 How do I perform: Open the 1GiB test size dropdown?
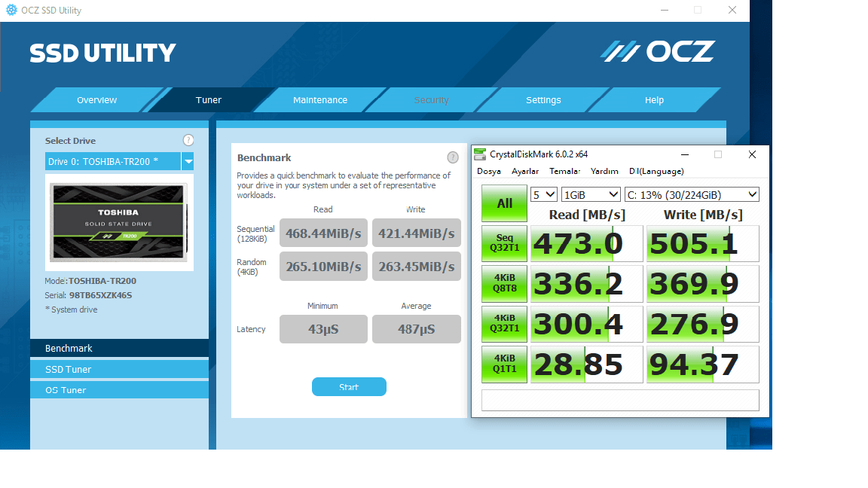(591, 195)
